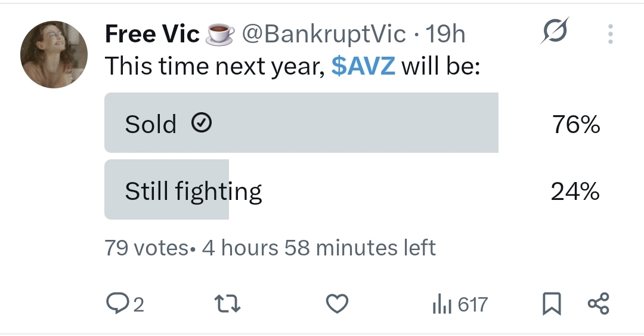Share the tweet via share icon
Viewport: 644px width, 336px height.
click(x=598, y=304)
